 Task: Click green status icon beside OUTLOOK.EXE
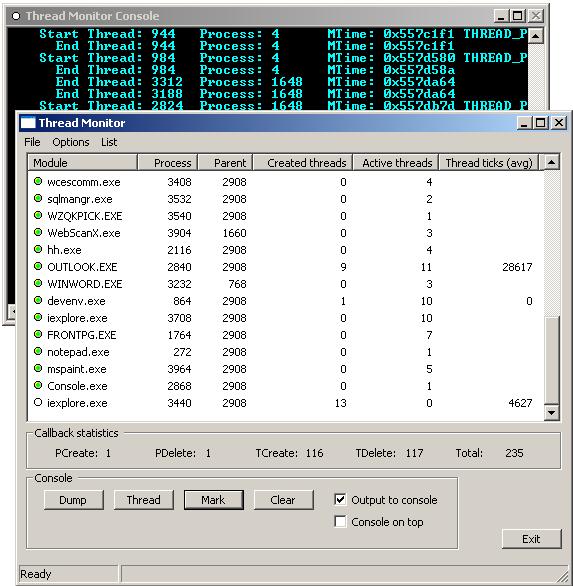(38, 266)
